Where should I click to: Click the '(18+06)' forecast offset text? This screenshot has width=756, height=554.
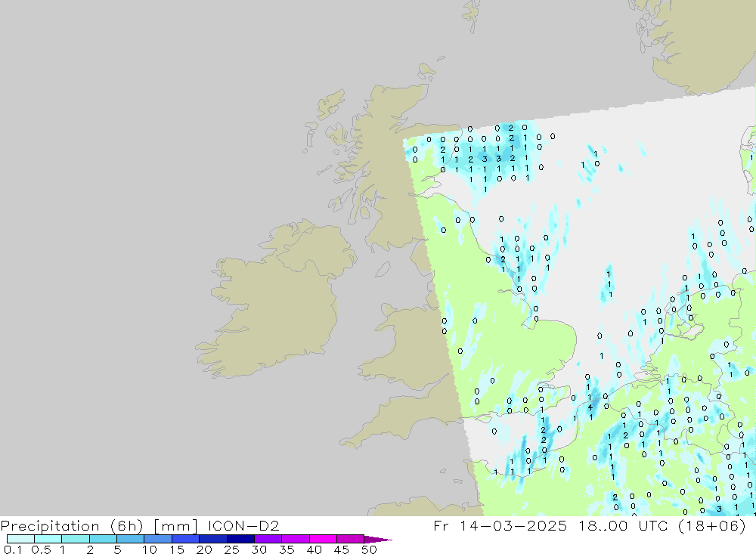(711, 525)
